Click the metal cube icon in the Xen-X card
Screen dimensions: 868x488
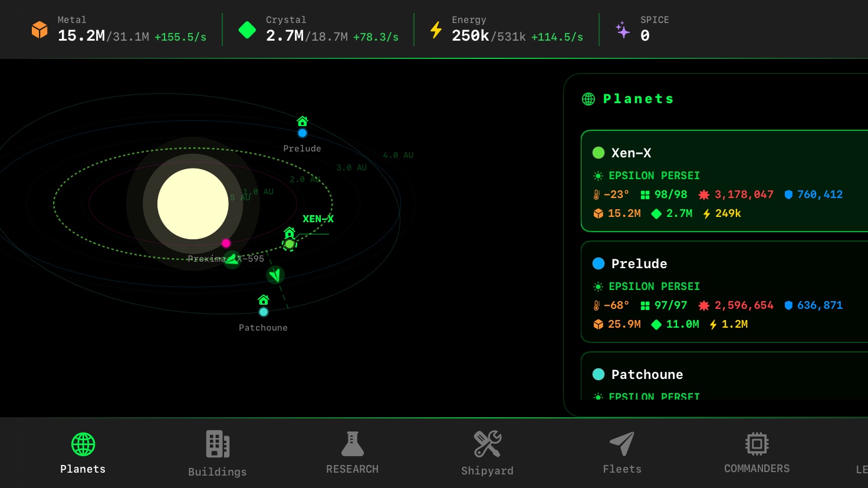(598, 213)
